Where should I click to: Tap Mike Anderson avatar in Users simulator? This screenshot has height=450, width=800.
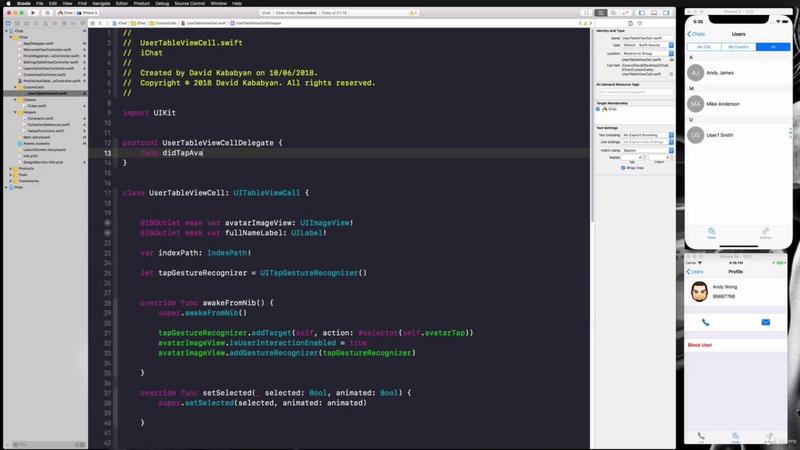coord(695,104)
